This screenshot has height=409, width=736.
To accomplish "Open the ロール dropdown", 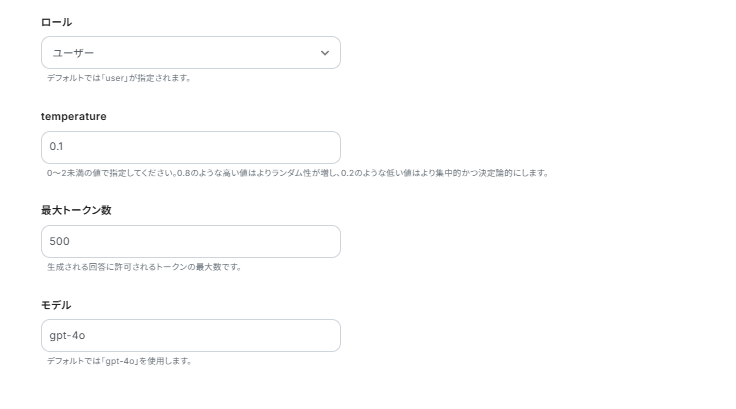I will tap(190, 52).
